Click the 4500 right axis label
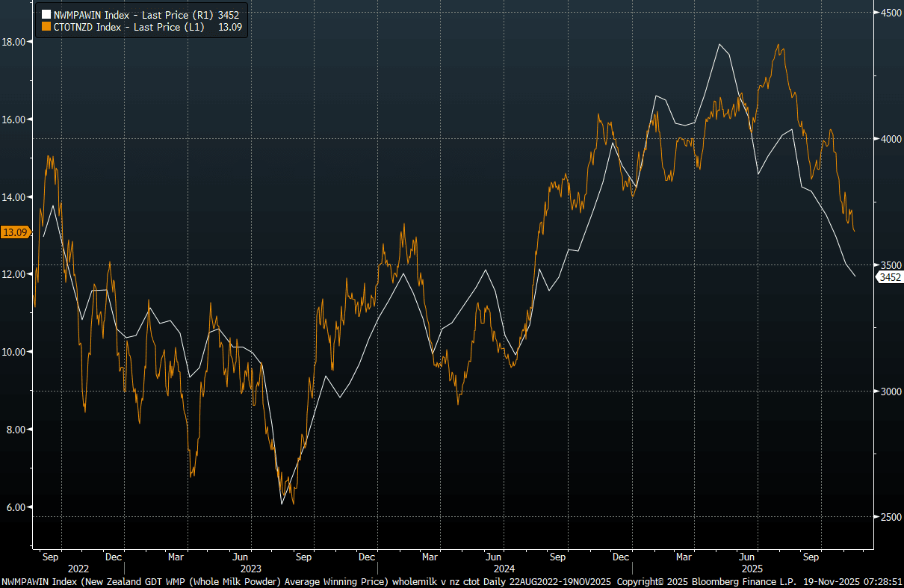The width and height of the screenshot is (904, 588). [891, 13]
